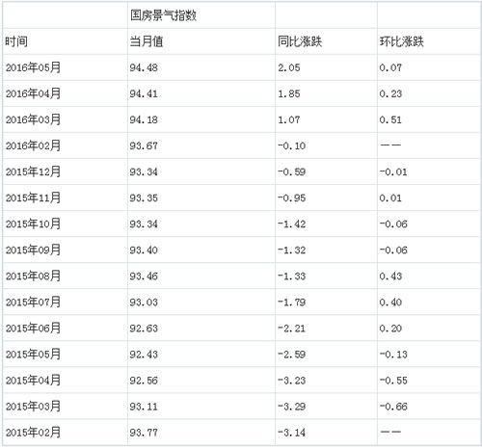Select the -2.21 year-on-year cell
The height and width of the screenshot is (448, 482).
(x=292, y=329)
